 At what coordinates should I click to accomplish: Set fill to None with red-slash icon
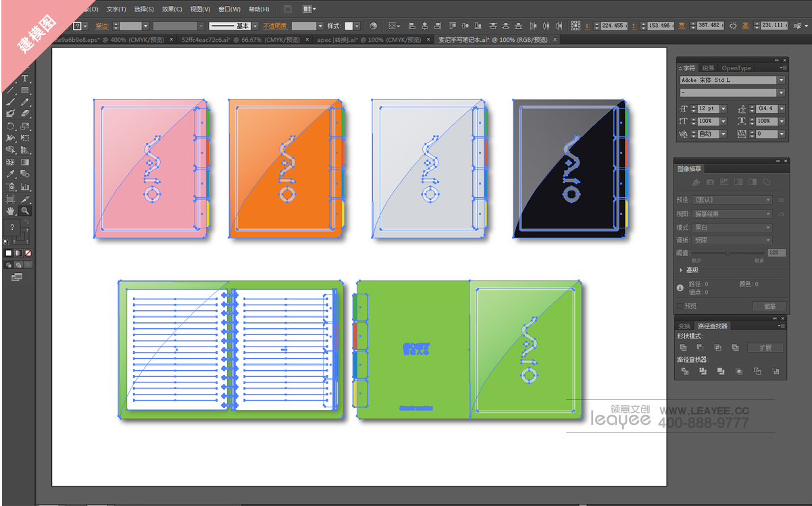(28, 253)
